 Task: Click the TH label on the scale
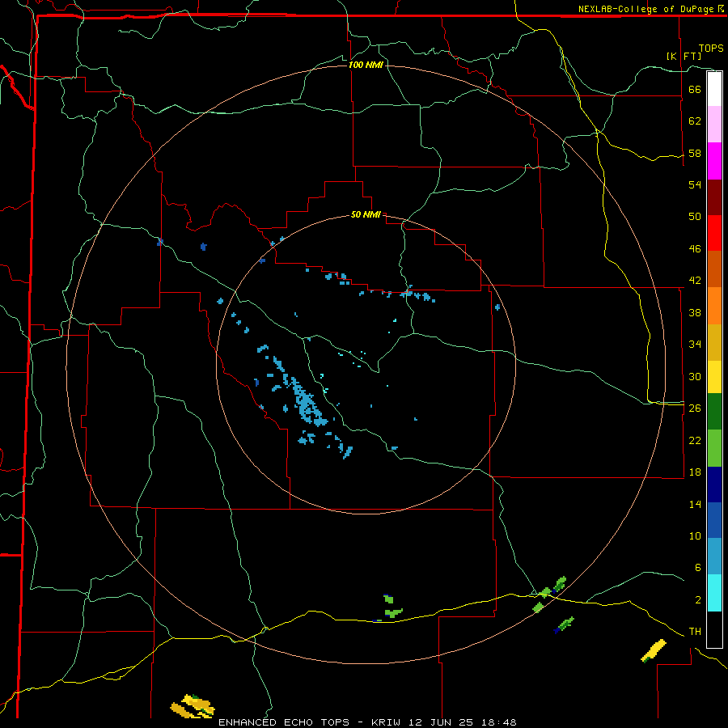695,632
